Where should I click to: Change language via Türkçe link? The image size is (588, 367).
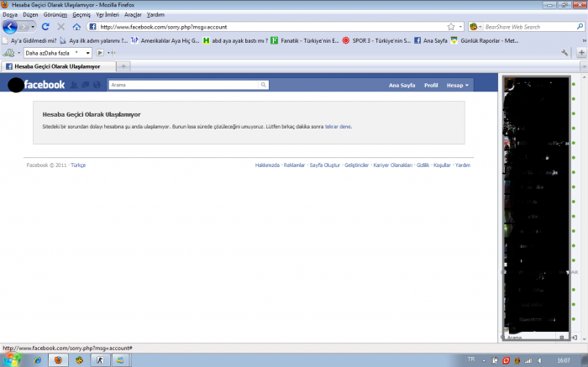[x=78, y=165]
